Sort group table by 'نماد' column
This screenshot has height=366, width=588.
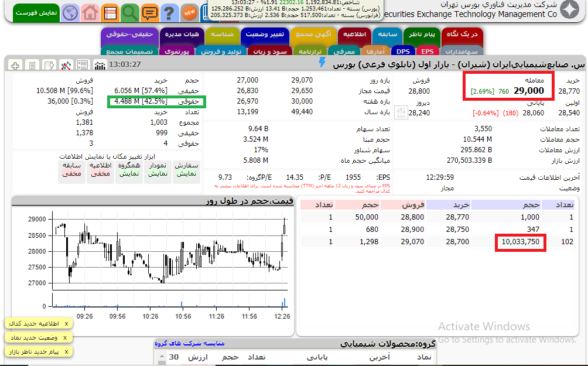pyautogui.click(x=425, y=357)
